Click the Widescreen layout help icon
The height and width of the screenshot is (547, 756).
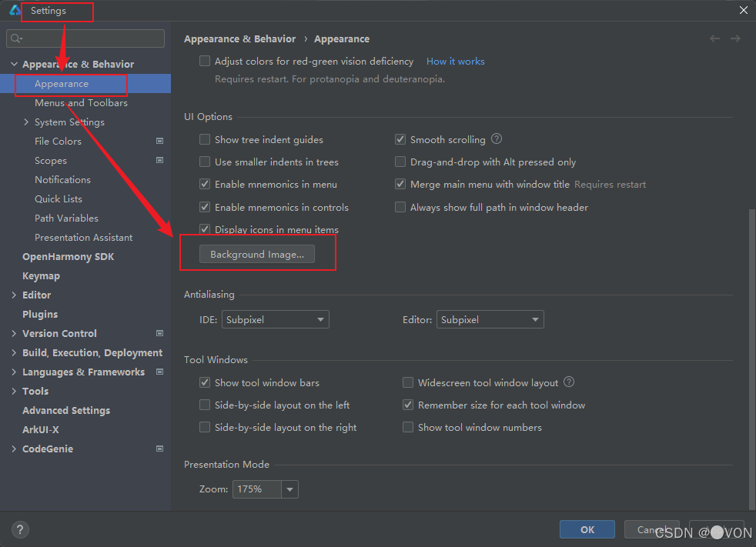(569, 382)
